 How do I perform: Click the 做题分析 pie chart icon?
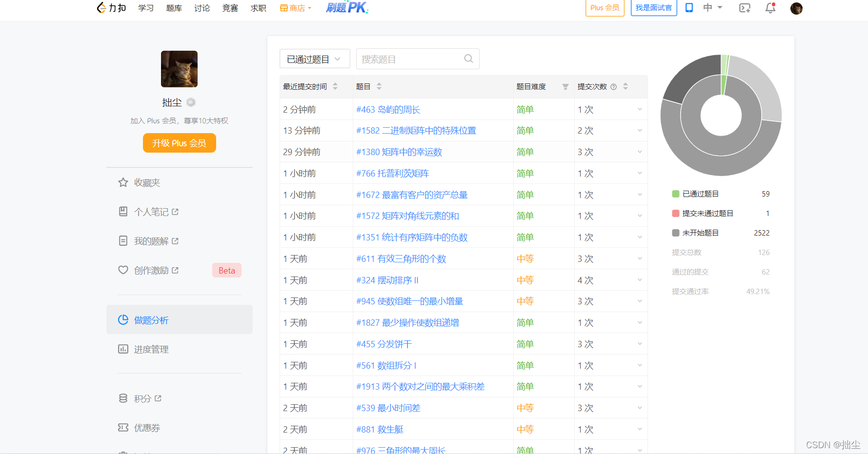[x=123, y=320]
